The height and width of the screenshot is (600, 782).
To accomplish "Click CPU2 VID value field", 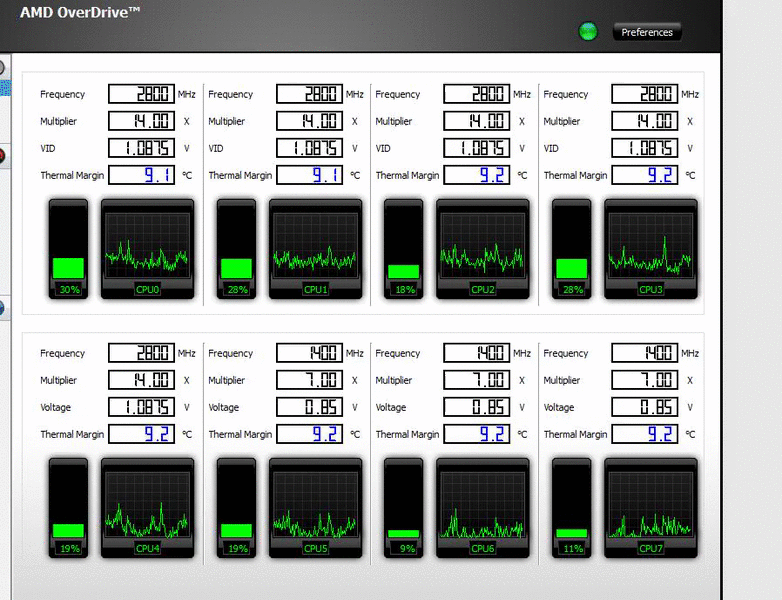I will [477, 148].
